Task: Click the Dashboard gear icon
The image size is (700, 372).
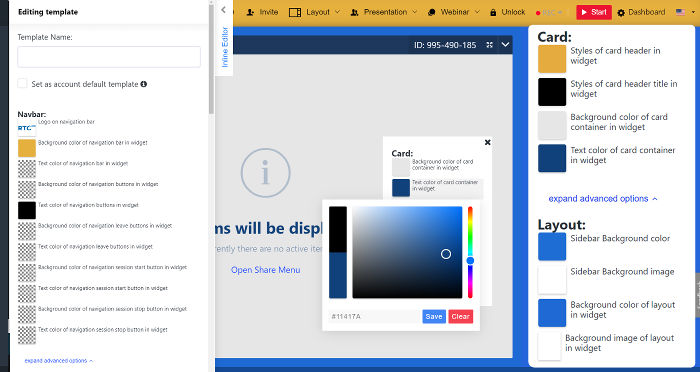Action: [x=621, y=13]
